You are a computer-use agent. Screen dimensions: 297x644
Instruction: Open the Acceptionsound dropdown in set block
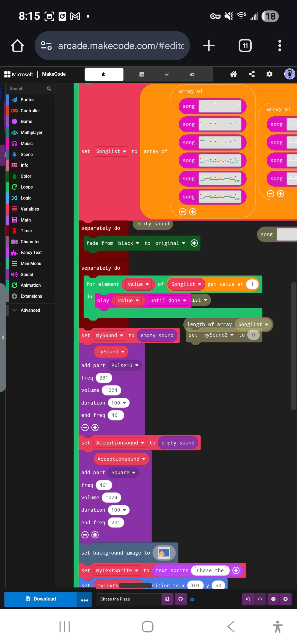coord(120,443)
